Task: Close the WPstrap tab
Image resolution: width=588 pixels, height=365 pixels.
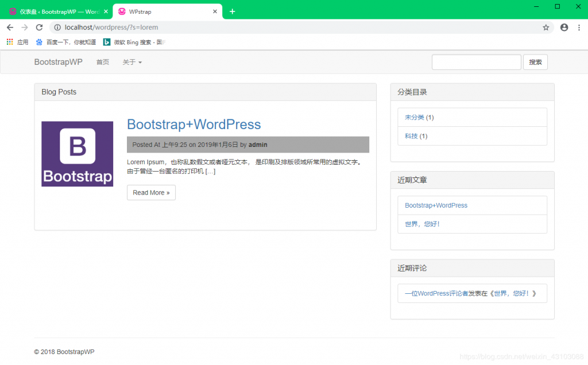Action: click(x=215, y=11)
